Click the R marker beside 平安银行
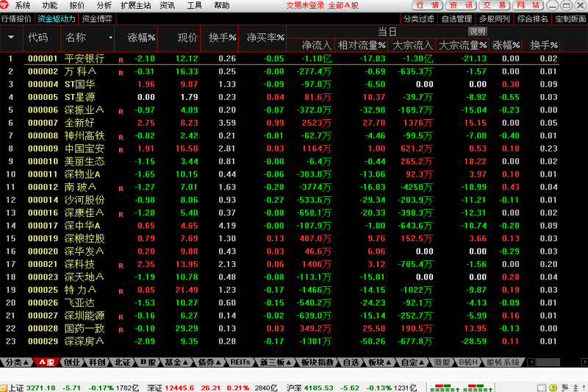Screen dimensions: 588x392 click(121, 60)
